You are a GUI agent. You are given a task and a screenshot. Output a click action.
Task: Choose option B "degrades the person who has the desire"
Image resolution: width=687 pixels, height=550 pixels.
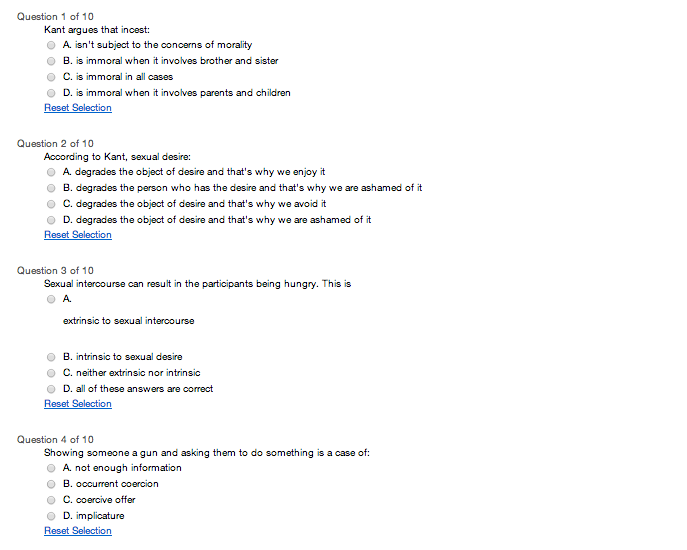51,188
